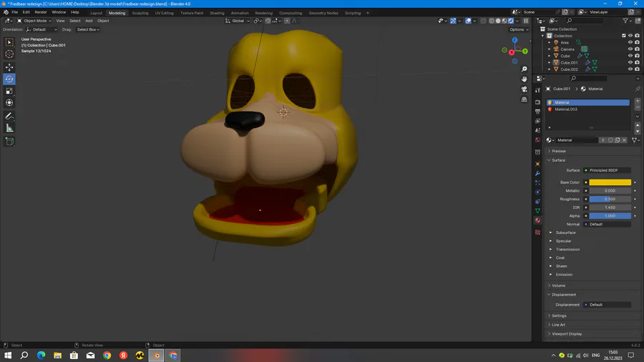644x362 pixels.
Task: Choose the Scale tool
Action: [x=9, y=91]
